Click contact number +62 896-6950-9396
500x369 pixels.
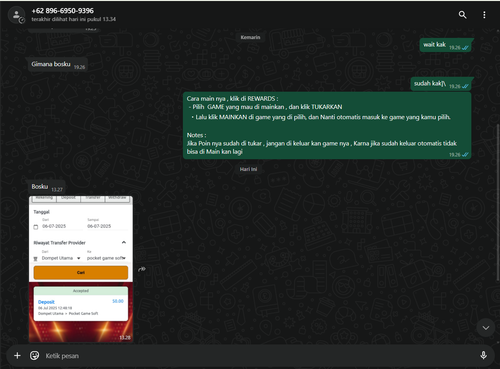pos(63,11)
